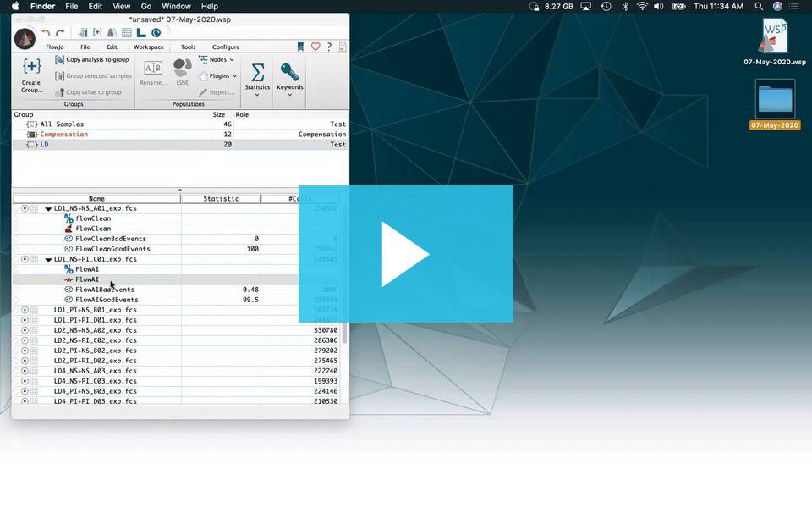Open the Statistics dropdown

[x=257, y=80]
